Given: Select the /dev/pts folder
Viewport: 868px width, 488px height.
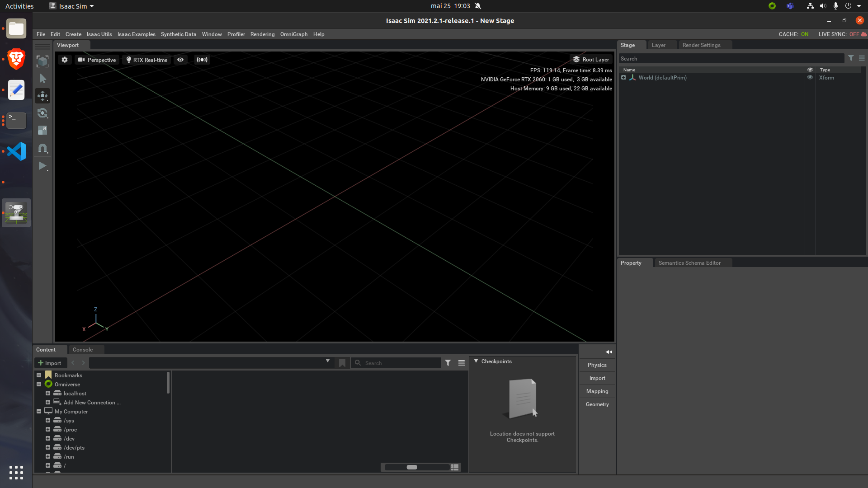Looking at the screenshot, I should 74,448.
